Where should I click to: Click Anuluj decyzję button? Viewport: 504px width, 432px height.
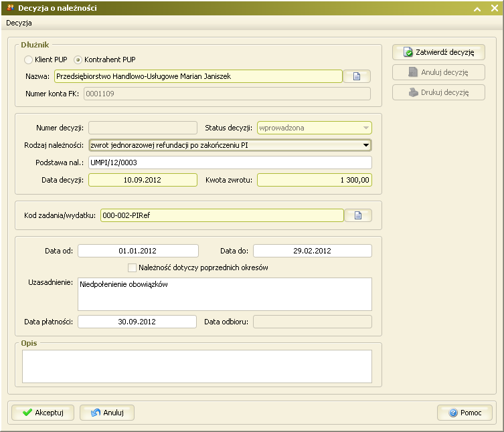438,72
